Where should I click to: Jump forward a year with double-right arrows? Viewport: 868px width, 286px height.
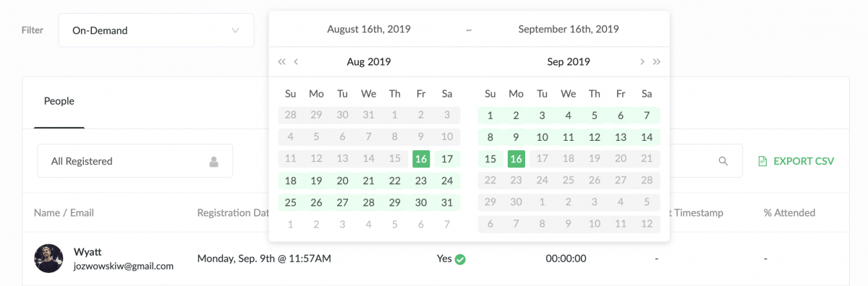coord(657,62)
